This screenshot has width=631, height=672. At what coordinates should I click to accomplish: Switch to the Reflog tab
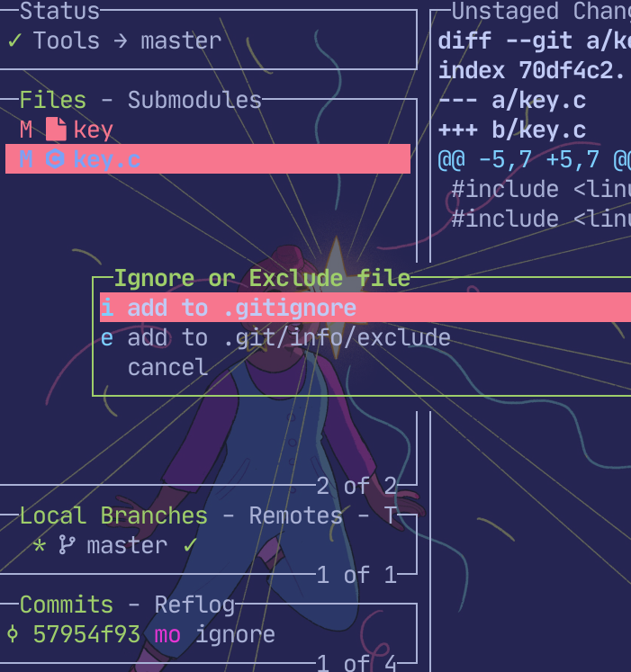(x=194, y=605)
